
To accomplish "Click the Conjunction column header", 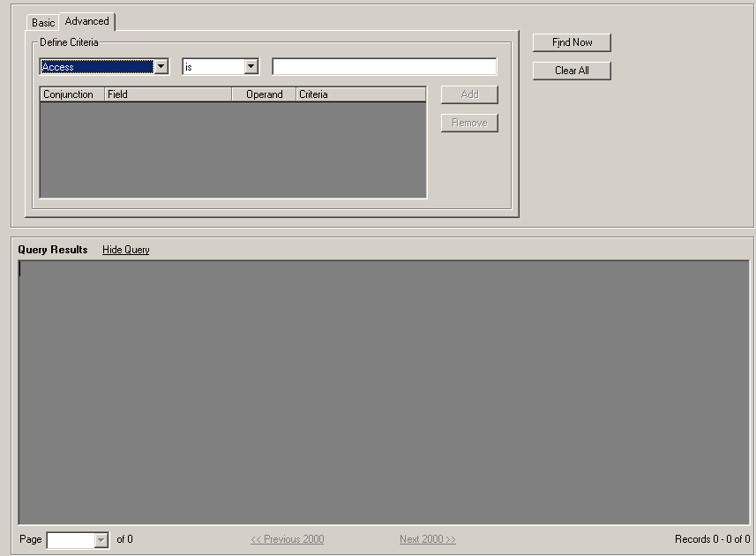I will [x=72, y=94].
